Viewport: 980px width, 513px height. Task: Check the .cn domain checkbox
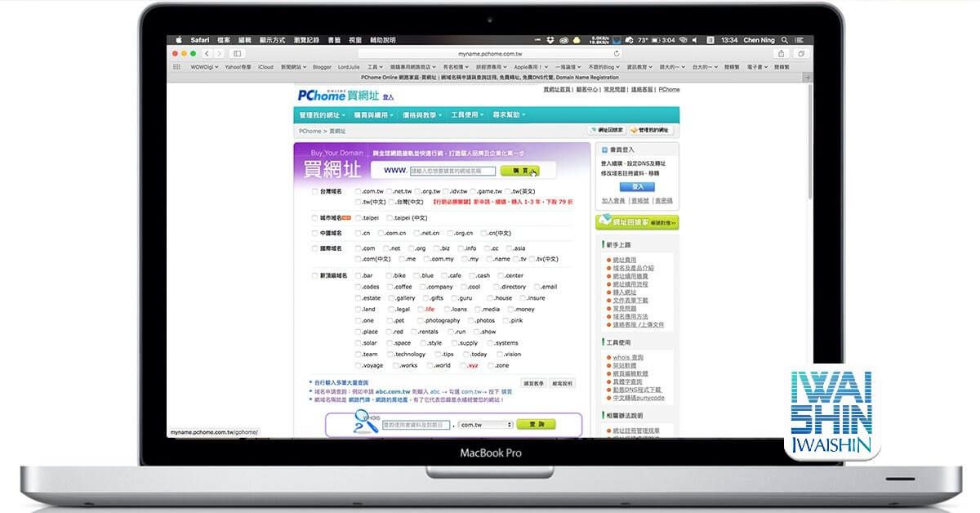pyautogui.click(x=359, y=233)
